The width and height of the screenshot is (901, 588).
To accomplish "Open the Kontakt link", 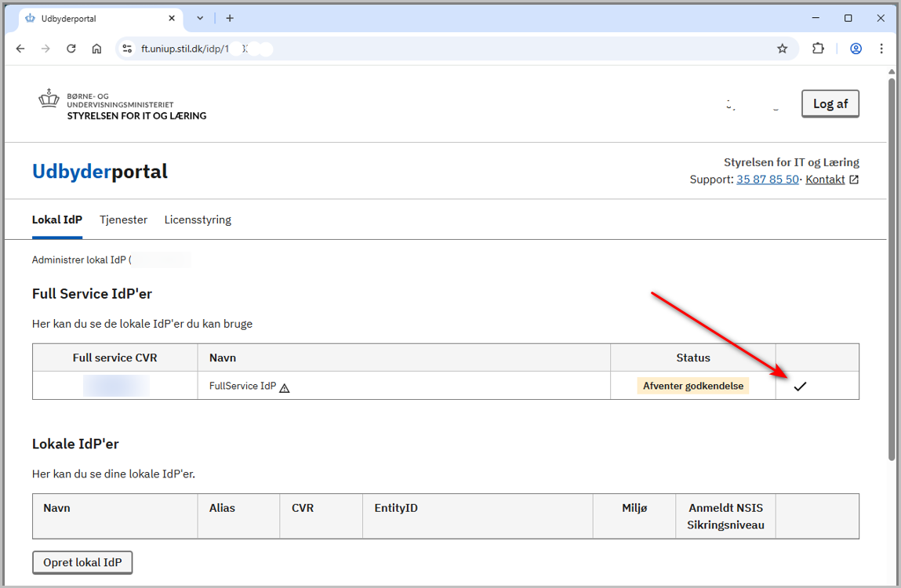I will 825,180.
